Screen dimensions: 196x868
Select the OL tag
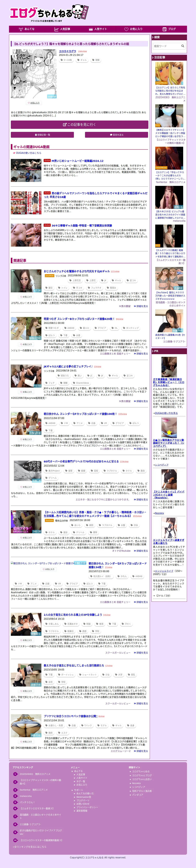point(115,328)
